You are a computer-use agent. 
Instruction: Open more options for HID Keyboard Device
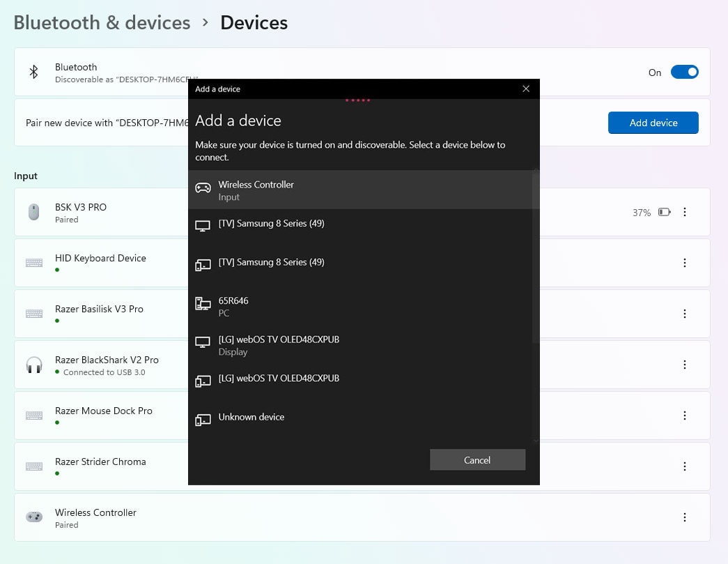click(685, 263)
